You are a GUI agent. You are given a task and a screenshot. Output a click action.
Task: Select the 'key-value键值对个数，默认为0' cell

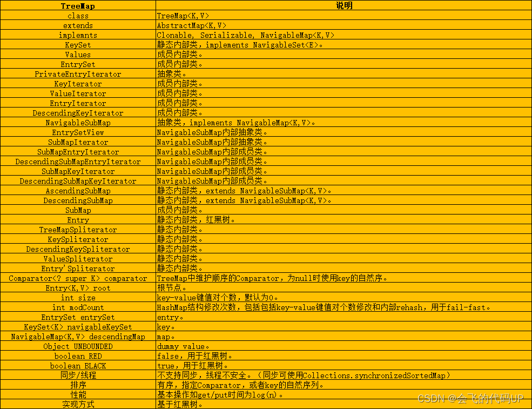pos(344,298)
